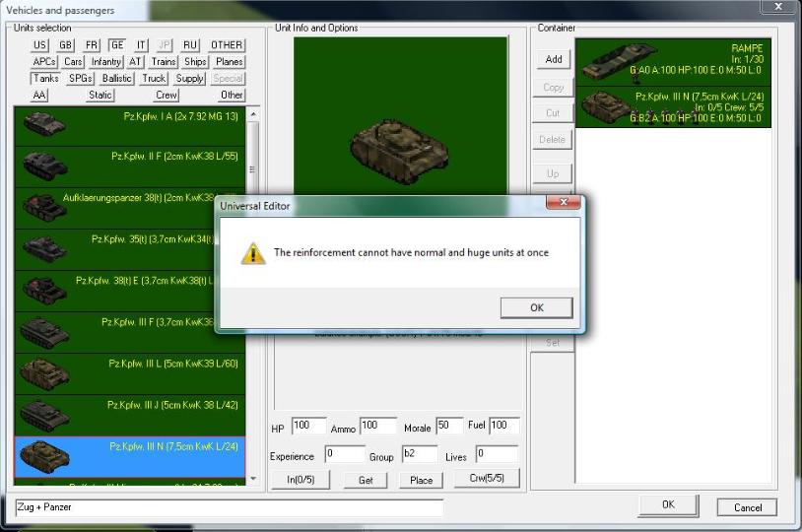The height and width of the screenshot is (532, 802).
Task: Click the Up button in Container
Action: [x=553, y=174]
